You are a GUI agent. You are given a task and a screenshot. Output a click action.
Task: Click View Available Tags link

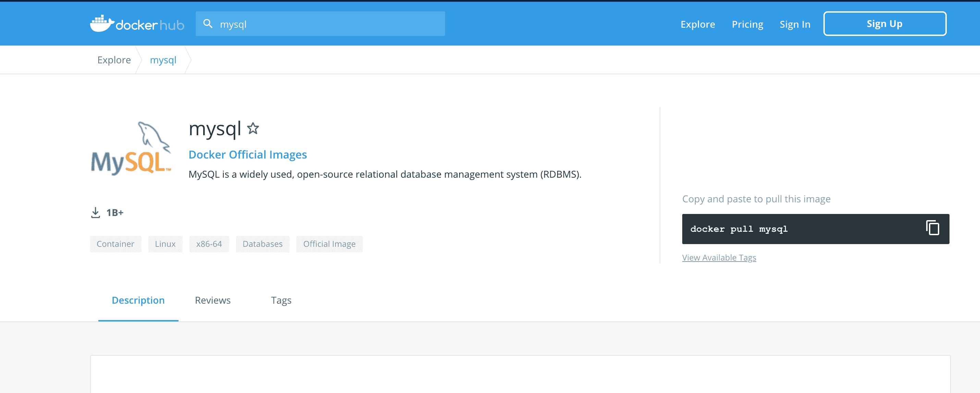(x=719, y=257)
